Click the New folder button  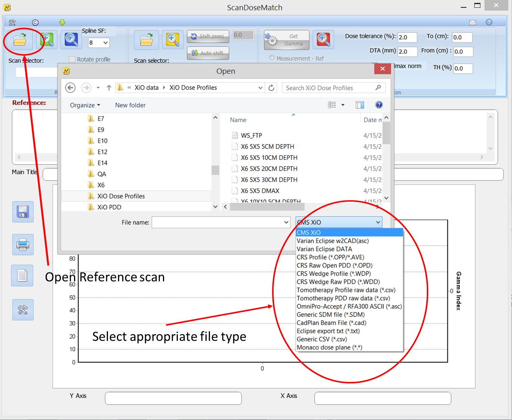(x=130, y=105)
